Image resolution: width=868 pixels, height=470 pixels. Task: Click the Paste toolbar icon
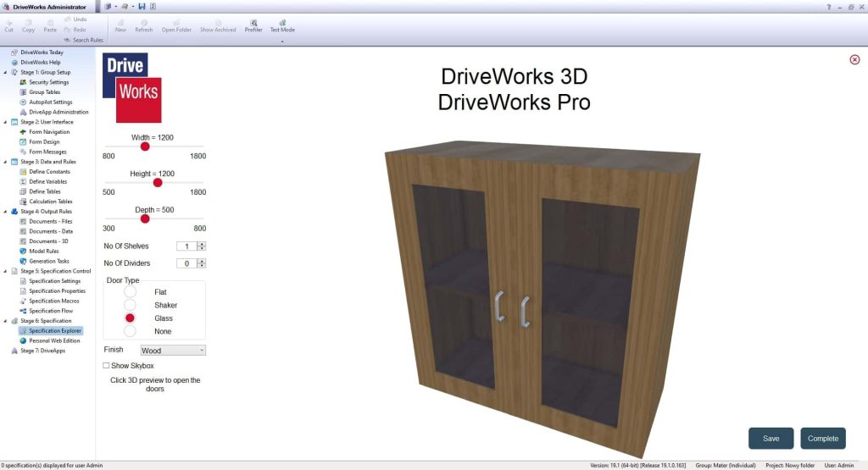[50, 26]
